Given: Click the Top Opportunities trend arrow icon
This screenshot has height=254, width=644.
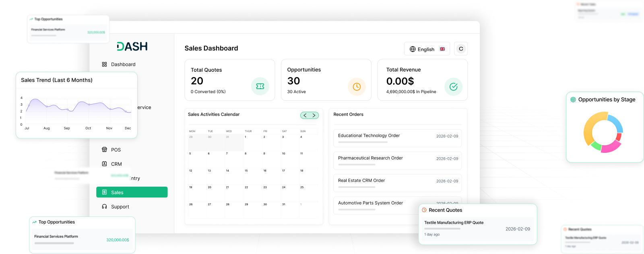Looking at the screenshot, I should coord(35,222).
